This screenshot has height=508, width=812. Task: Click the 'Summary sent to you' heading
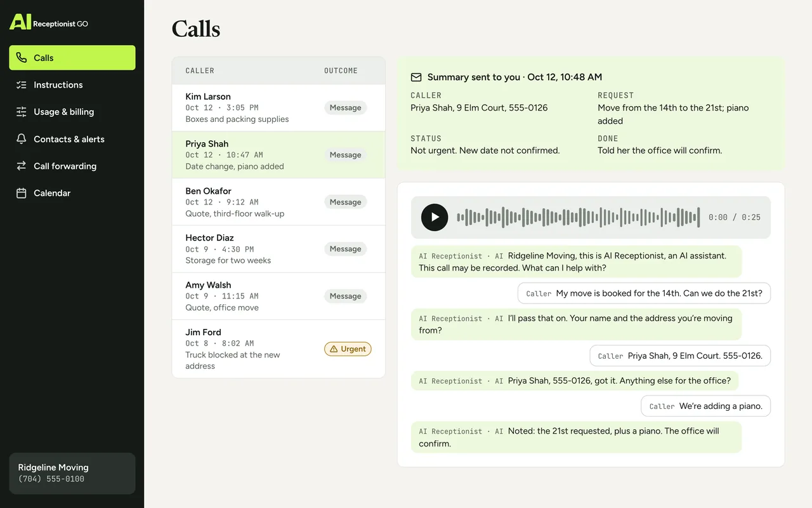coord(514,77)
